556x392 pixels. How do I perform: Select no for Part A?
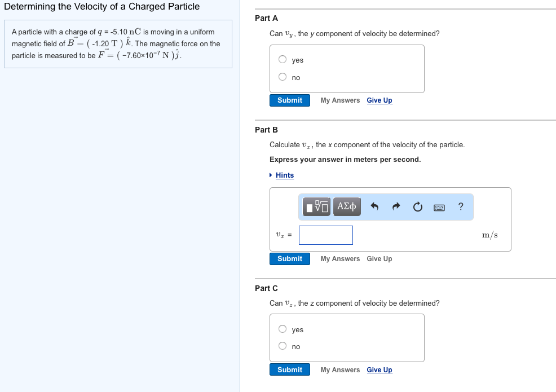tap(282, 76)
